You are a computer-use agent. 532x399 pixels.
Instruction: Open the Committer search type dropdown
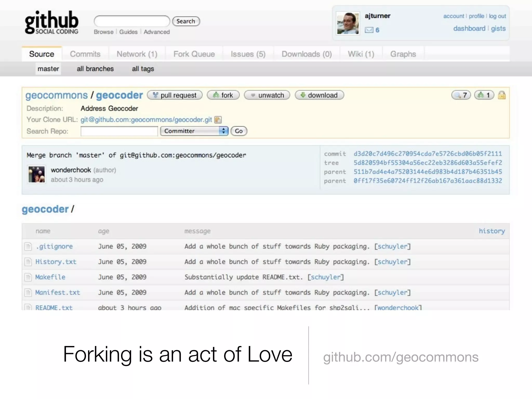(194, 131)
